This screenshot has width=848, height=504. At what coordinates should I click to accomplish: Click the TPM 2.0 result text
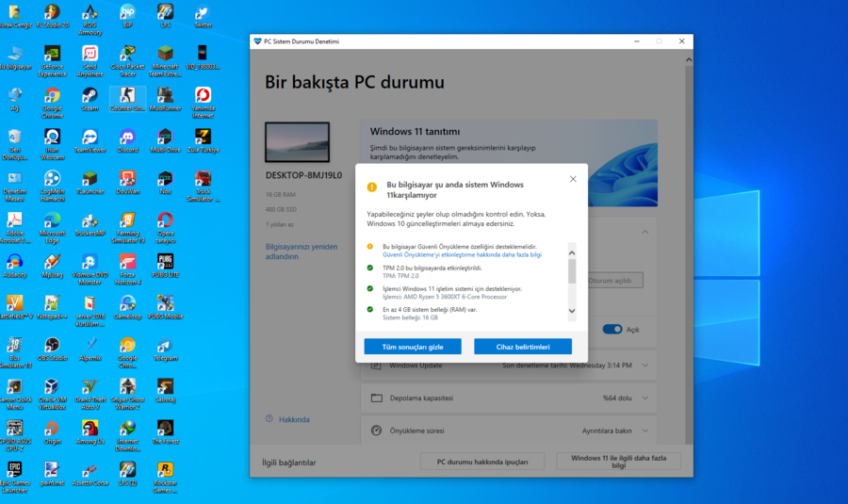432,268
